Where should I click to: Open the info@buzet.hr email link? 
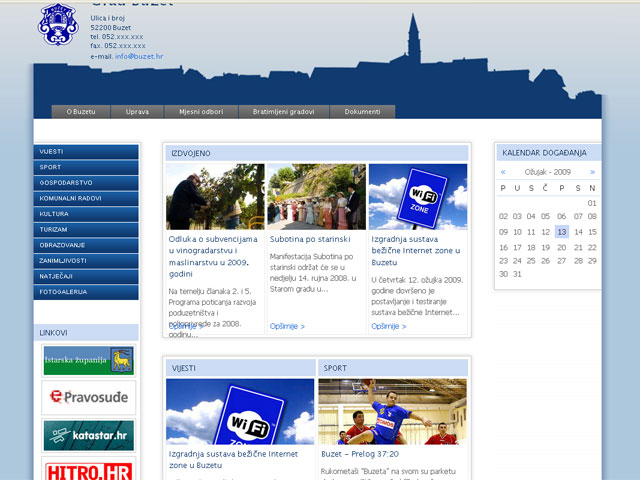click(x=139, y=56)
